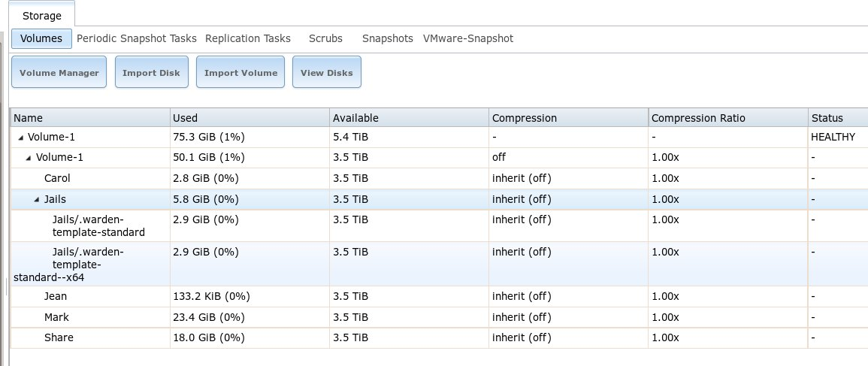
Task: Click the Mark row's 1.00x ratio cell
Action: pos(728,317)
